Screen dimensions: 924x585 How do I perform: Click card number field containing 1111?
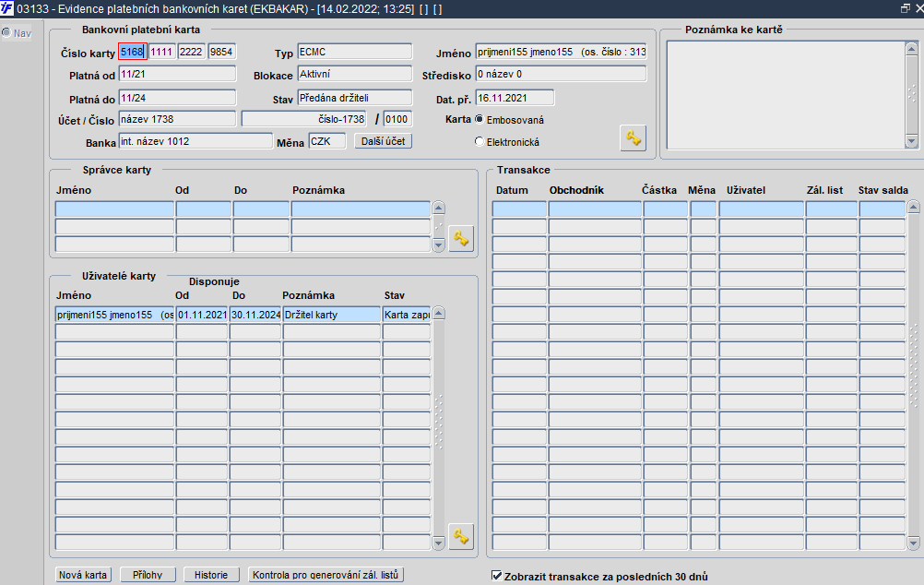(x=162, y=52)
